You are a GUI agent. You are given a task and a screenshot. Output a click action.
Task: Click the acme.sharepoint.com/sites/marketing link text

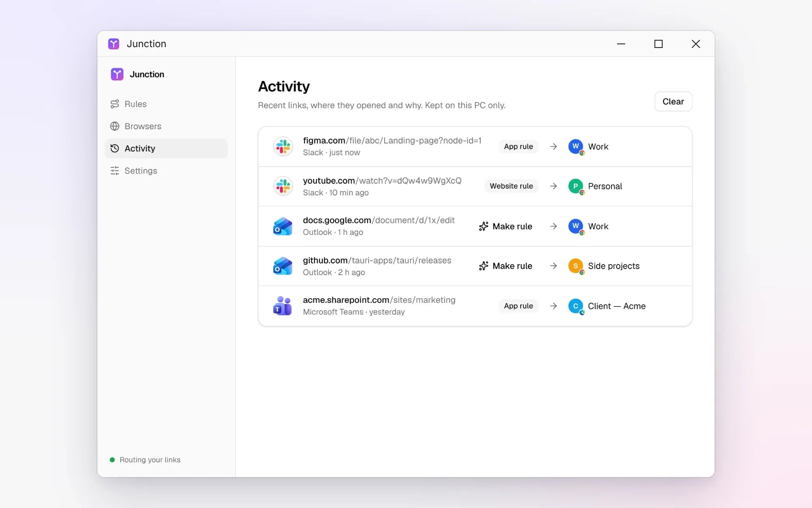(379, 300)
